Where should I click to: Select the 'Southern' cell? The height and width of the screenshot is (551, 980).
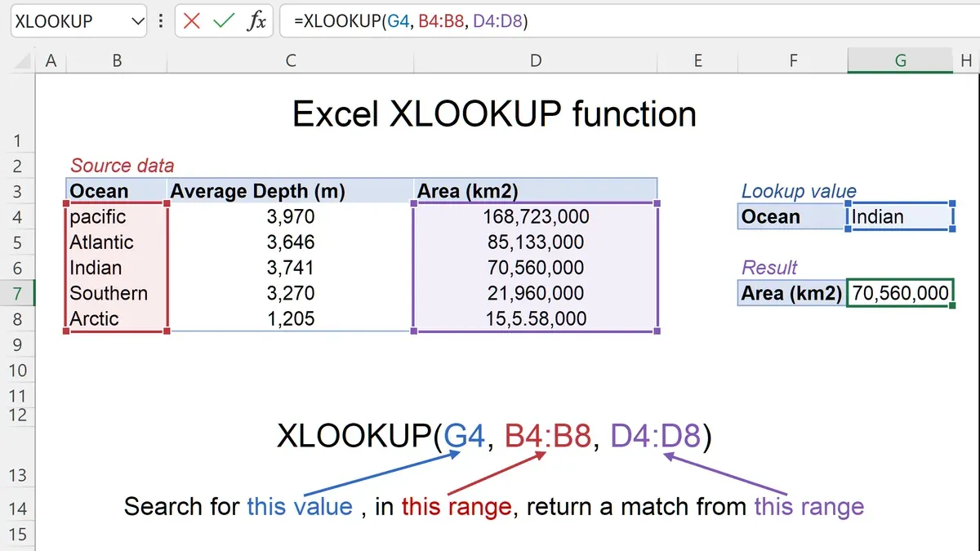coord(117,293)
